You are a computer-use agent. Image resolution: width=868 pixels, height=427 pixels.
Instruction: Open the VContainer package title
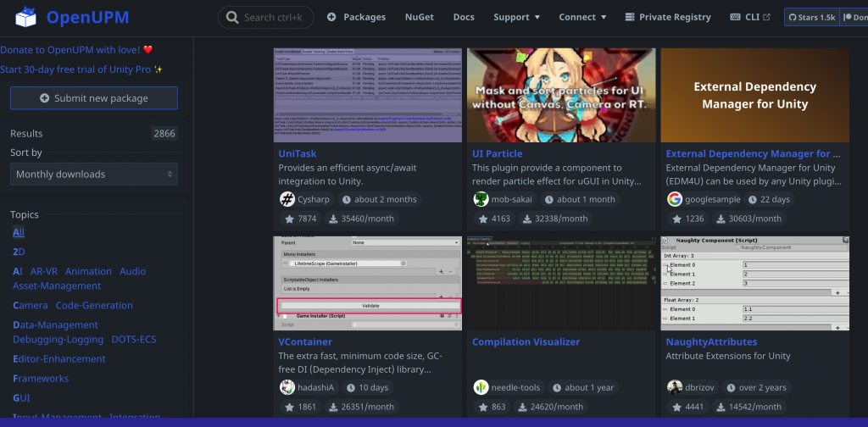[305, 341]
